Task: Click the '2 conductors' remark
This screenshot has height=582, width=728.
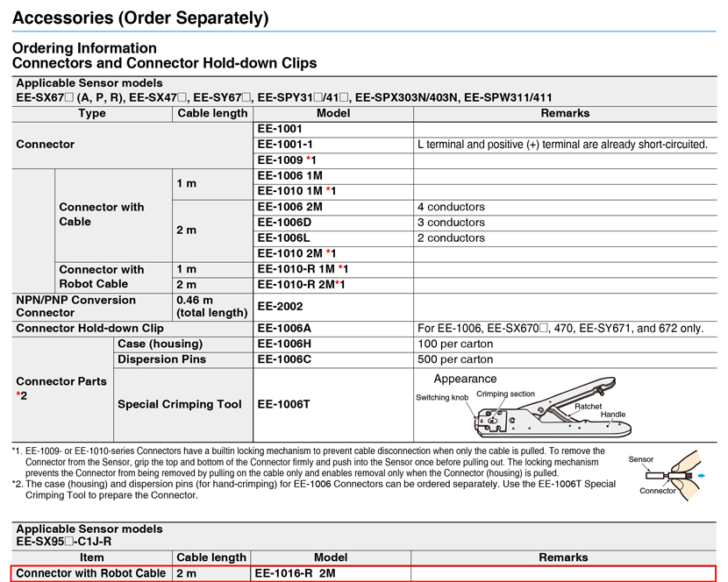Action: click(451, 238)
